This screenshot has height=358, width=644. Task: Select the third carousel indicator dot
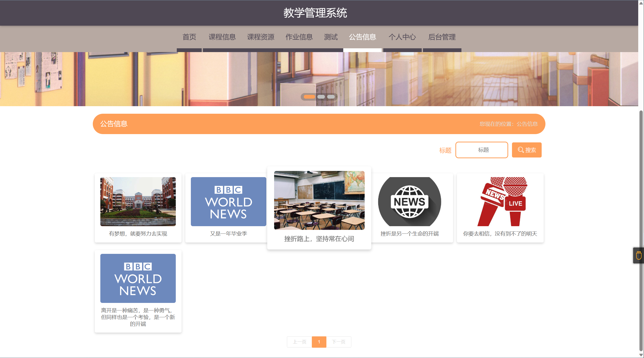tap(331, 97)
